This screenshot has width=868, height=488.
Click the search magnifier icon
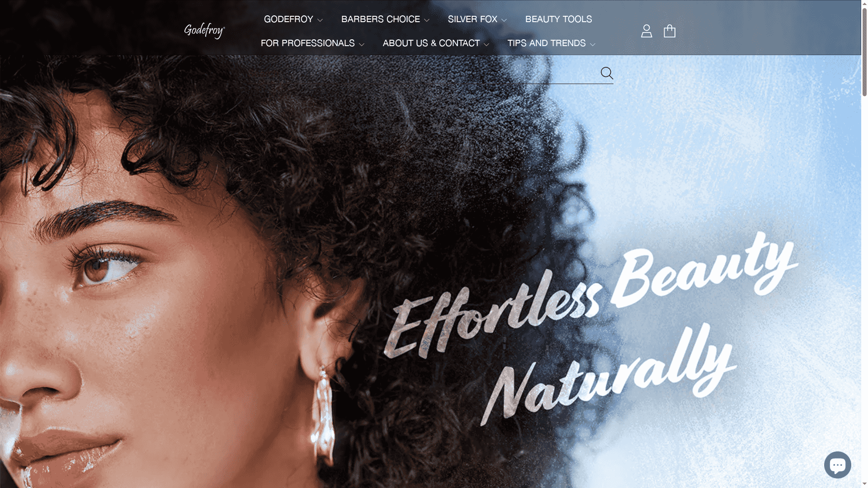(607, 73)
